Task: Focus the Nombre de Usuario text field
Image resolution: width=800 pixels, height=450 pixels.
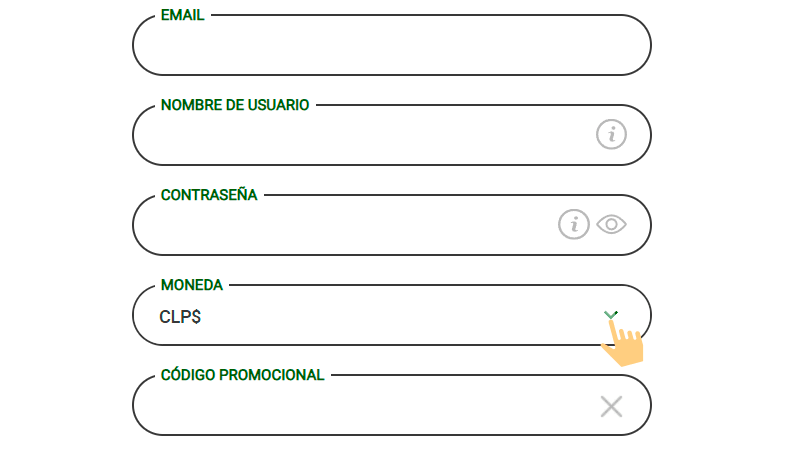Action: tap(360, 136)
